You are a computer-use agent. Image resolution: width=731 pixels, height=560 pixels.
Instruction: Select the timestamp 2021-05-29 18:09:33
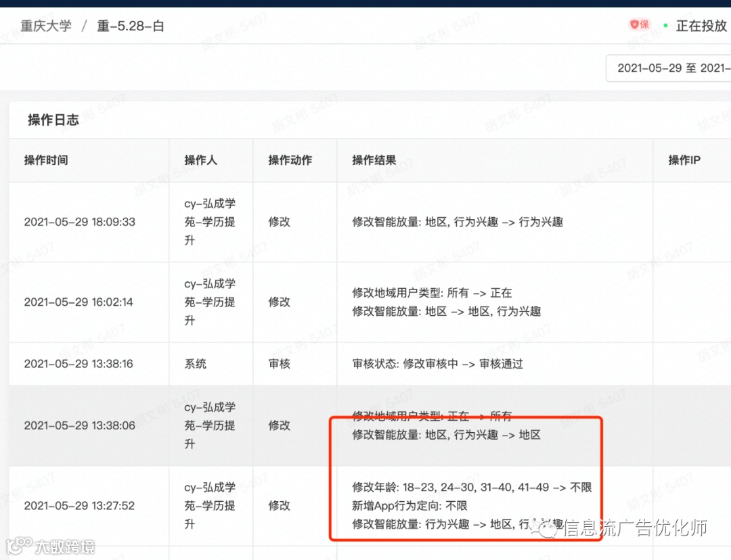pyautogui.click(x=80, y=222)
